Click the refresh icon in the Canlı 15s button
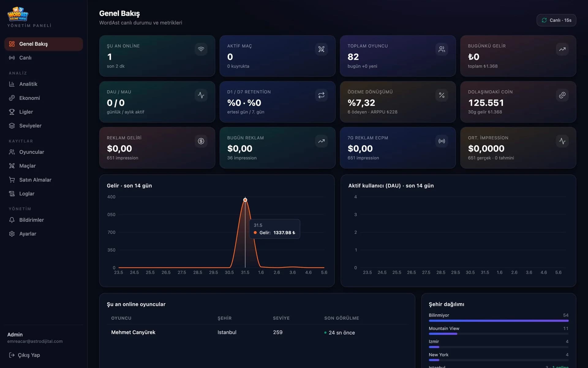Screen dimensions: 588x368 click(544, 20)
